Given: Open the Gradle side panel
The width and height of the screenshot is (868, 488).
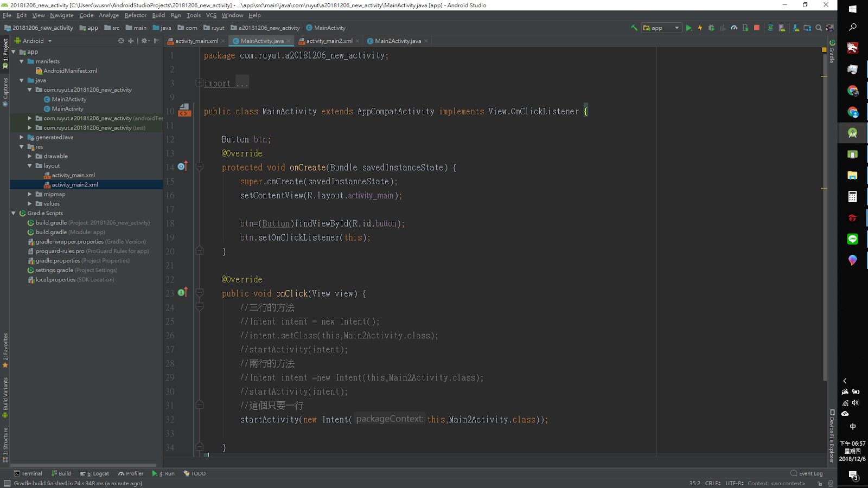Looking at the screenshot, I should tap(832, 52).
